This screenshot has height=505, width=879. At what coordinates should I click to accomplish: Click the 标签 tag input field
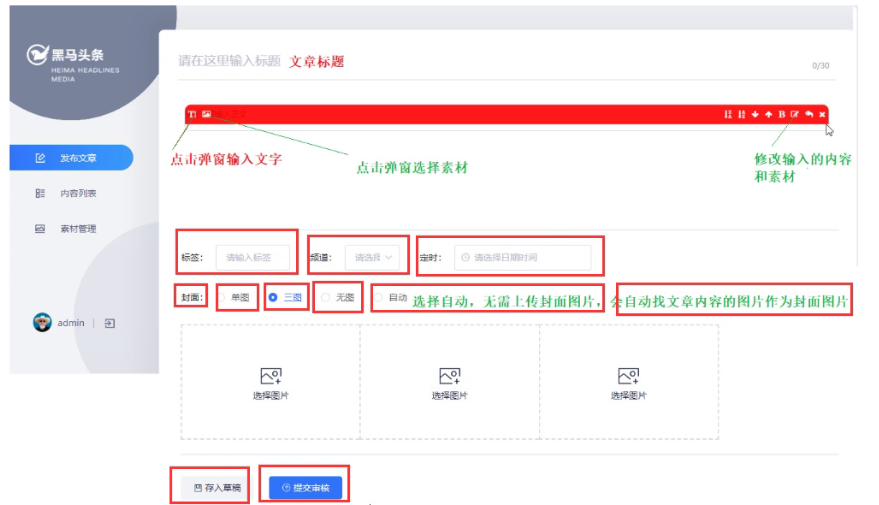tap(253, 258)
